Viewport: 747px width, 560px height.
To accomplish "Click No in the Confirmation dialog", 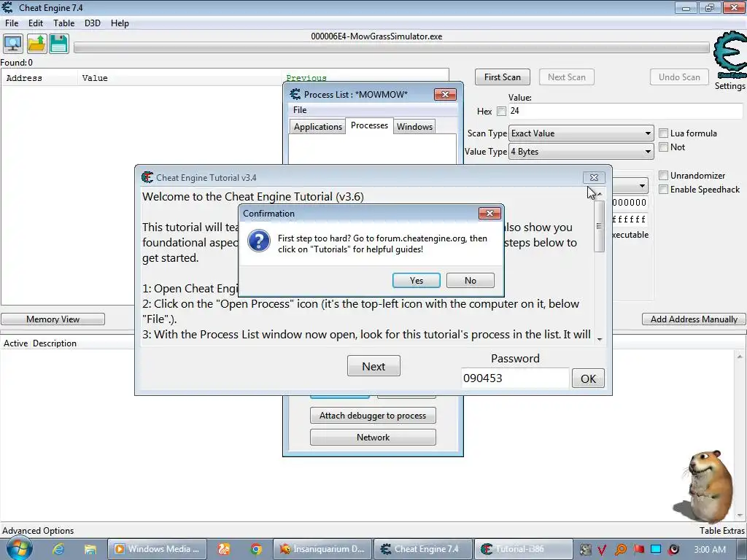I will (x=471, y=281).
